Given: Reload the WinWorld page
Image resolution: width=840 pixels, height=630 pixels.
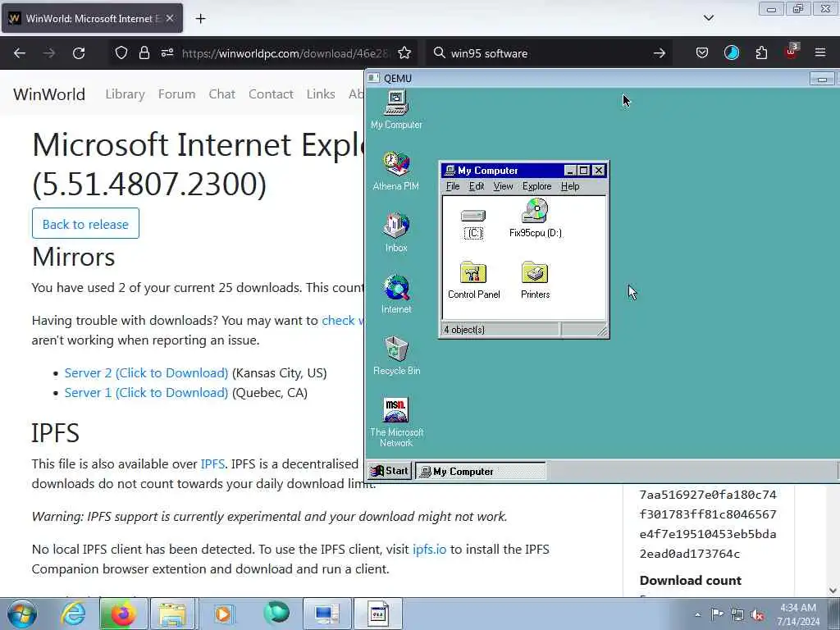Looking at the screenshot, I should [79, 53].
